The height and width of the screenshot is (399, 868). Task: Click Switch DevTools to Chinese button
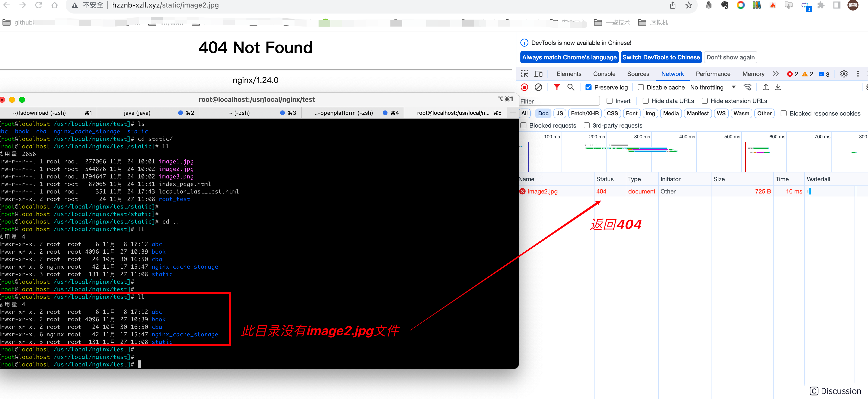click(661, 57)
